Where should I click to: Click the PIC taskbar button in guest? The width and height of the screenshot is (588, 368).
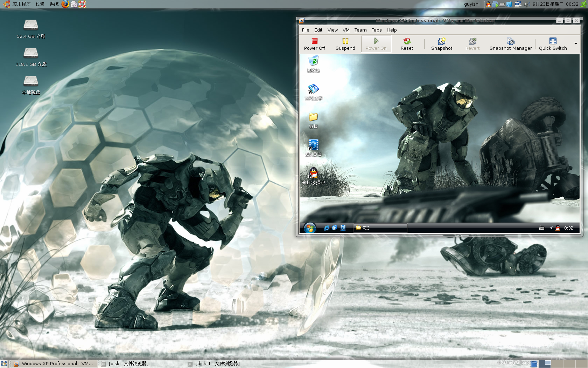380,228
